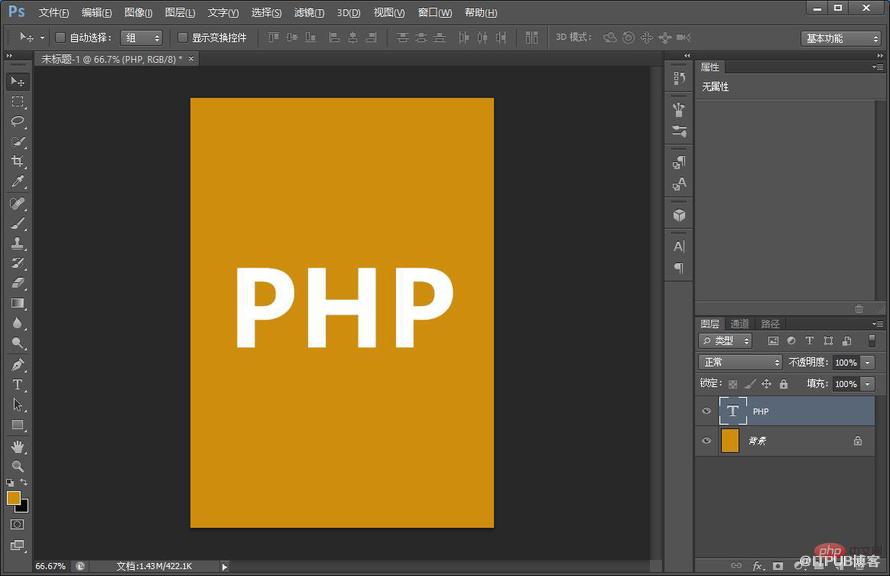Select the Crop tool
This screenshot has width=890, height=576.
18,161
